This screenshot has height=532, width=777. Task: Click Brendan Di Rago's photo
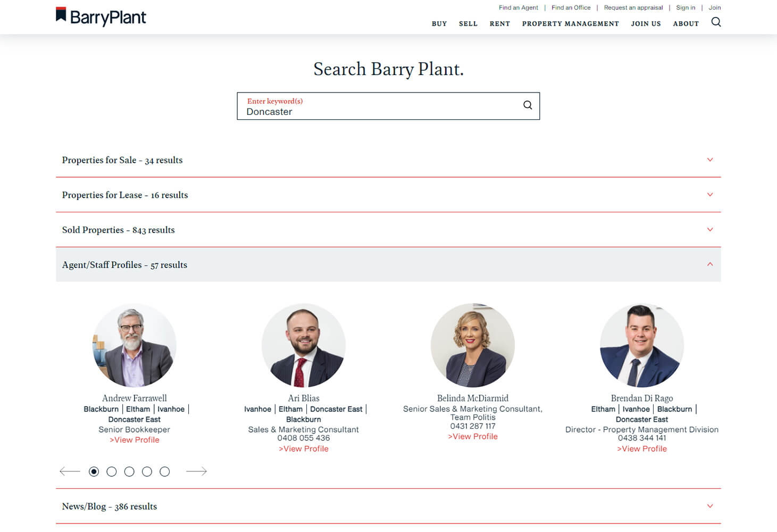(642, 345)
